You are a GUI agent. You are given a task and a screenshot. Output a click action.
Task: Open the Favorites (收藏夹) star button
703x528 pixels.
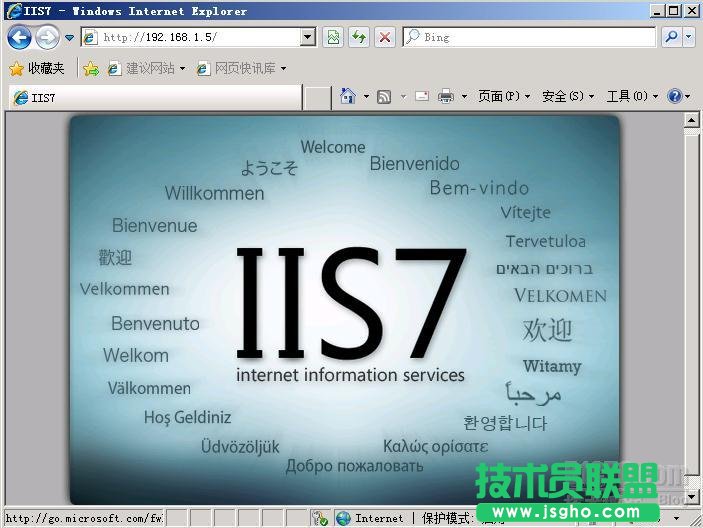[x=37, y=69]
